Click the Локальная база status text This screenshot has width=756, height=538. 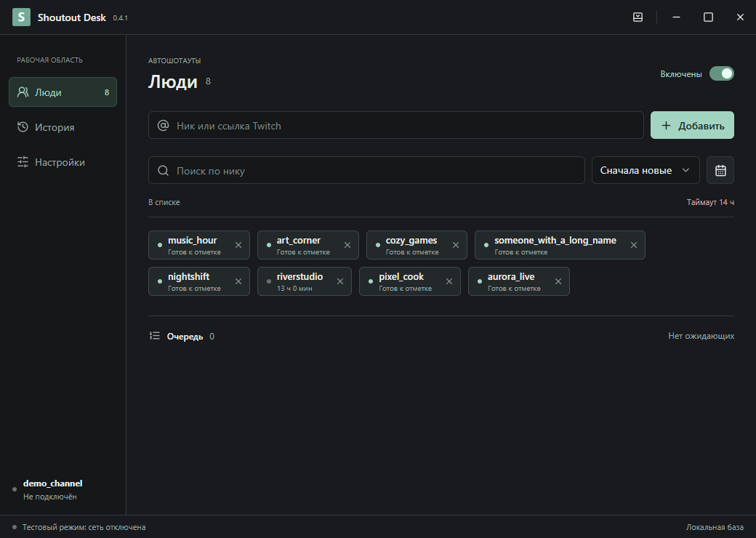tap(715, 527)
